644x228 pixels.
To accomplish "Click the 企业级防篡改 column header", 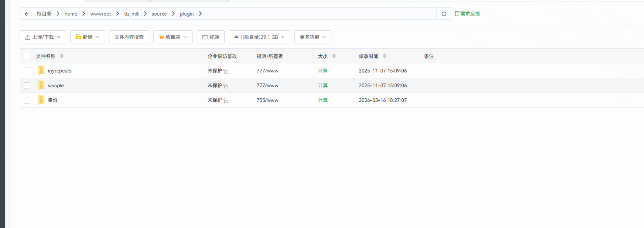I will [x=222, y=56].
